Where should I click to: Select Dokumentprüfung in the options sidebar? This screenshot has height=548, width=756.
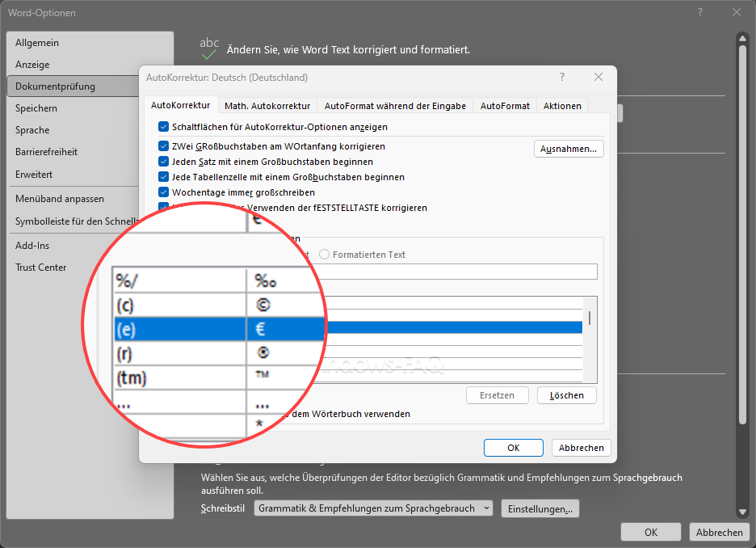tap(73, 86)
